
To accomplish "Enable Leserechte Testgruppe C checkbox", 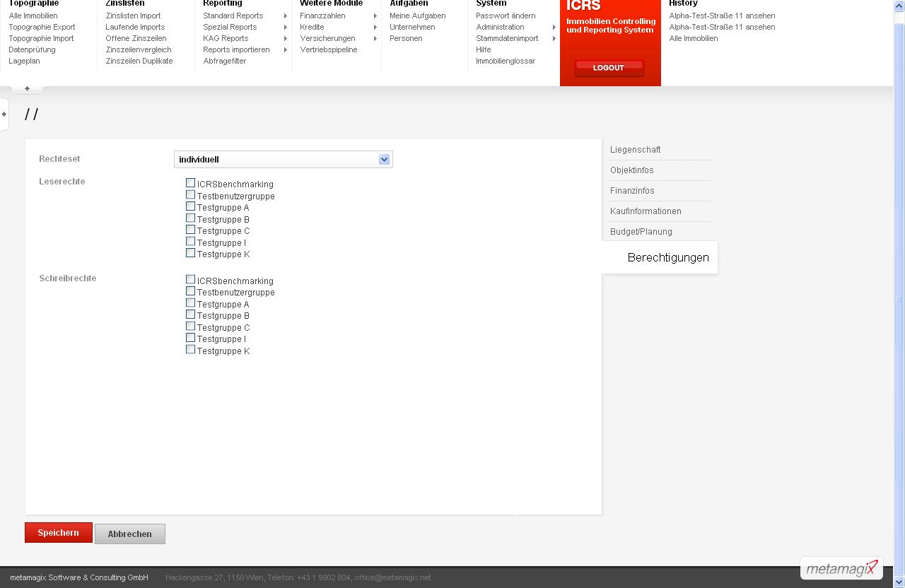I will pyautogui.click(x=190, y=230).
